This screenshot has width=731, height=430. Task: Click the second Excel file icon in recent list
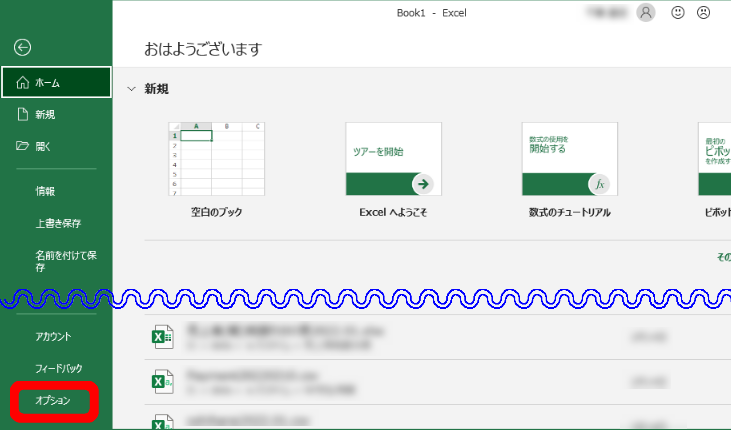tap(161, 381)
